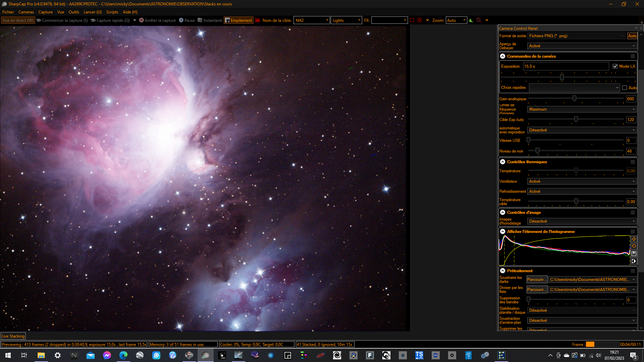Click the Exposition value input field

(566, 66)
